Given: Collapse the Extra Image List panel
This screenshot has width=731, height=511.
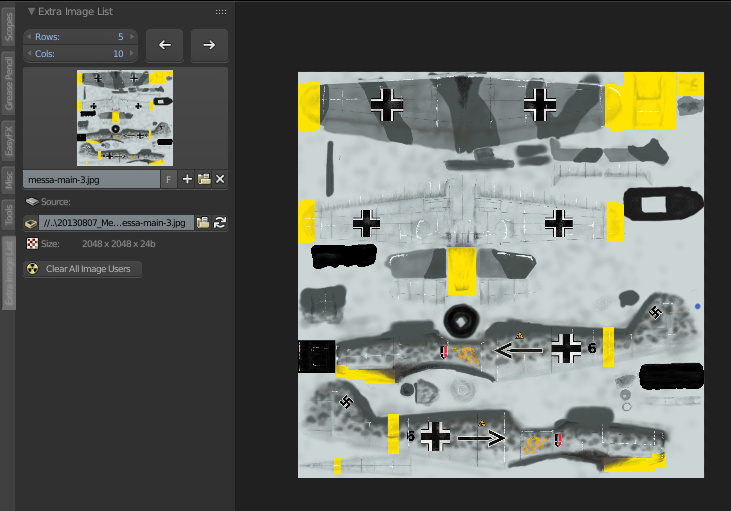Looking at the screenshot, I should click(x=31, y=11).
